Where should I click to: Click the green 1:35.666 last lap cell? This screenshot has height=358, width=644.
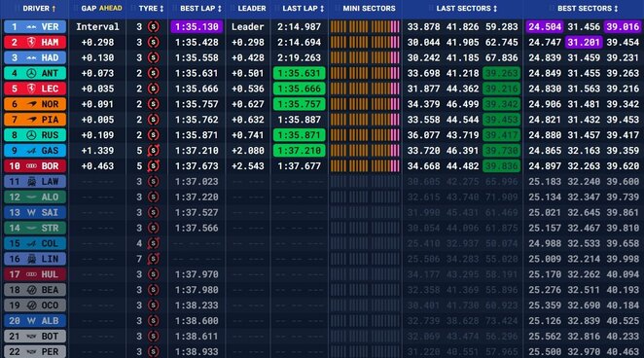299,89
